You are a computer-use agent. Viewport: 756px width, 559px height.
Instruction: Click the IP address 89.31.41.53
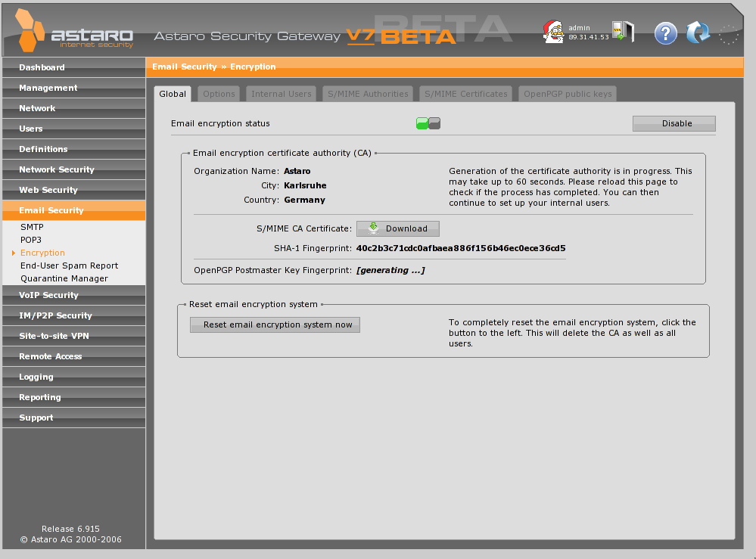point(589,37)
